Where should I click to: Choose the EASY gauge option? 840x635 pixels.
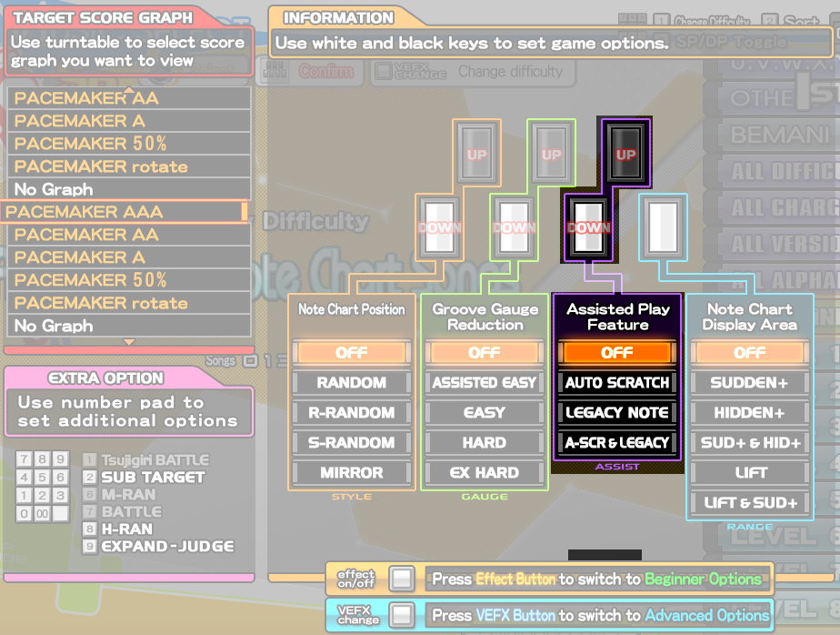coord(485,412)
